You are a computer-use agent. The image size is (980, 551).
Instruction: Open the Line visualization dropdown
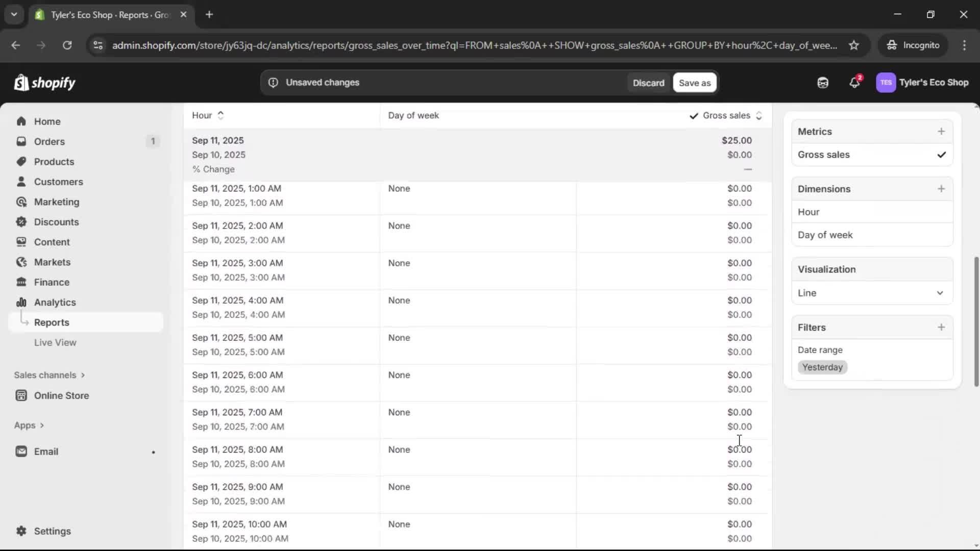tap(871, 293)
